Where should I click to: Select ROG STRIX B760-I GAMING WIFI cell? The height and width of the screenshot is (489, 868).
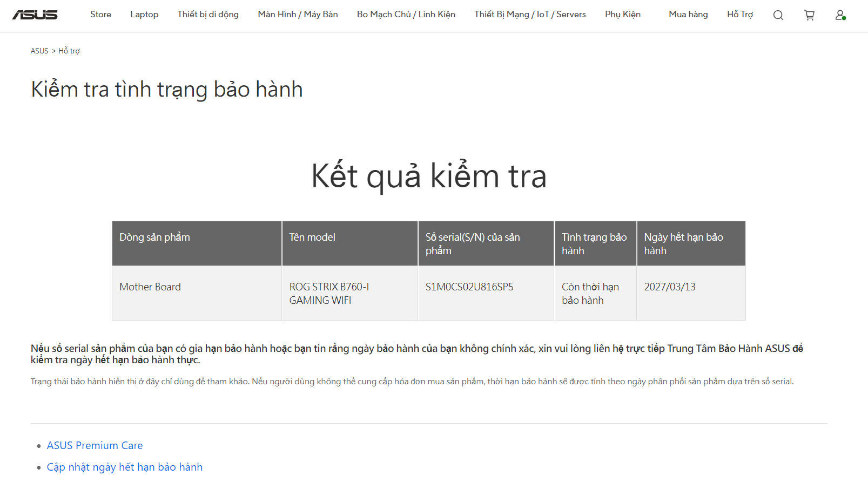pos(350,293)
